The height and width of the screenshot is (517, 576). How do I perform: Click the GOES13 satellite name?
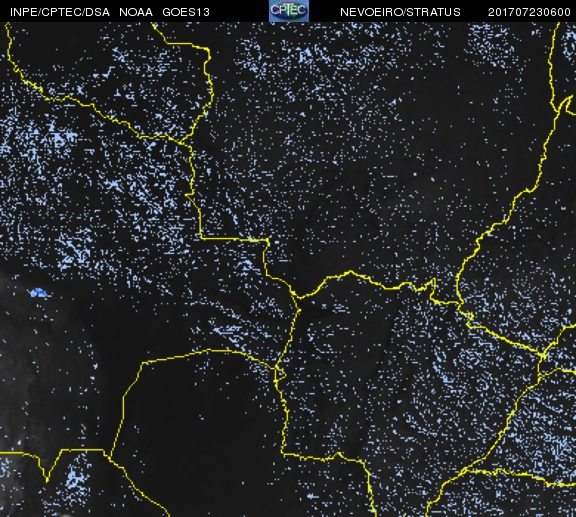(186, 12)
